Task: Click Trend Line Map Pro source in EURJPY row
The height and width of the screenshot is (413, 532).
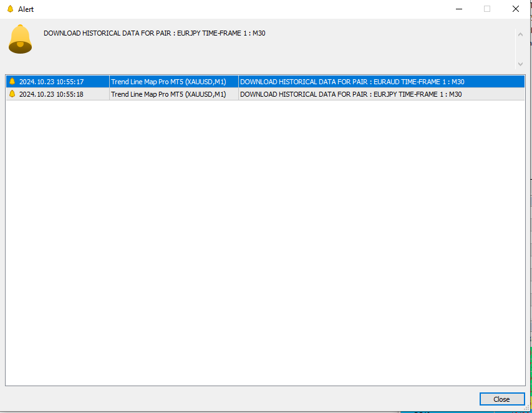Action: tap(168, 94)
